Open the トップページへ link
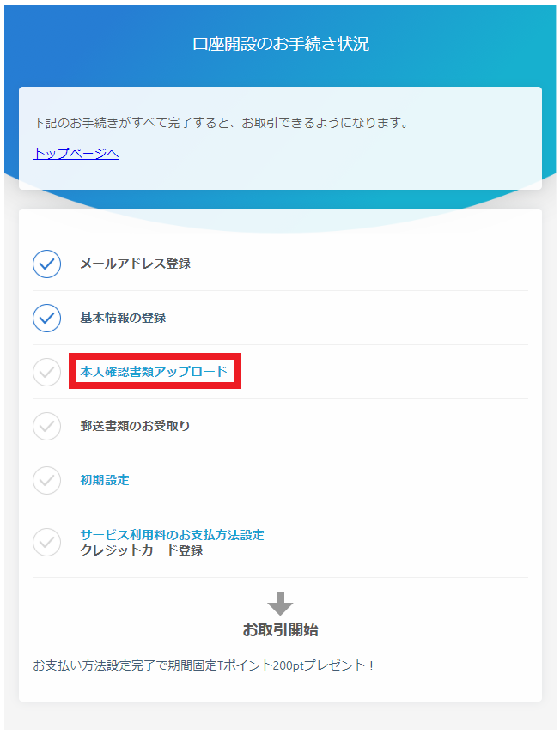560x735 pixels. click(x=76, y=154)
